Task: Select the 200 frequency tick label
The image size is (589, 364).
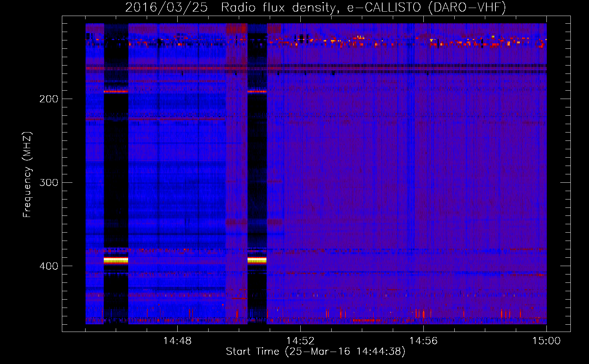Action: (x=49, y=99)
